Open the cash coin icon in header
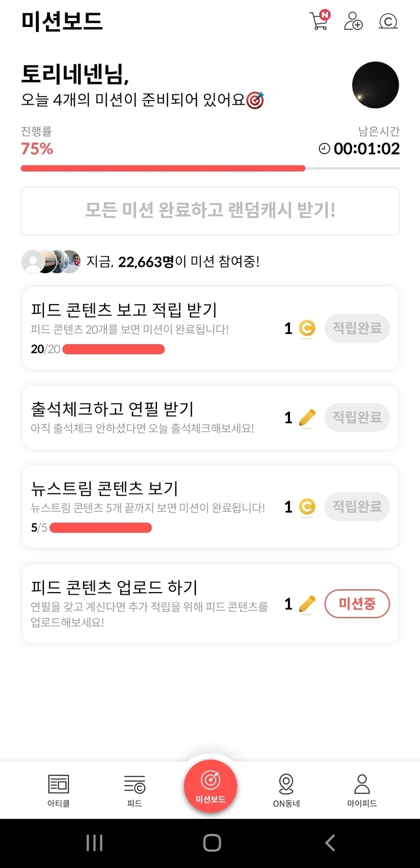Viewport: 420px width, 868px height. (x=388, y=21)
